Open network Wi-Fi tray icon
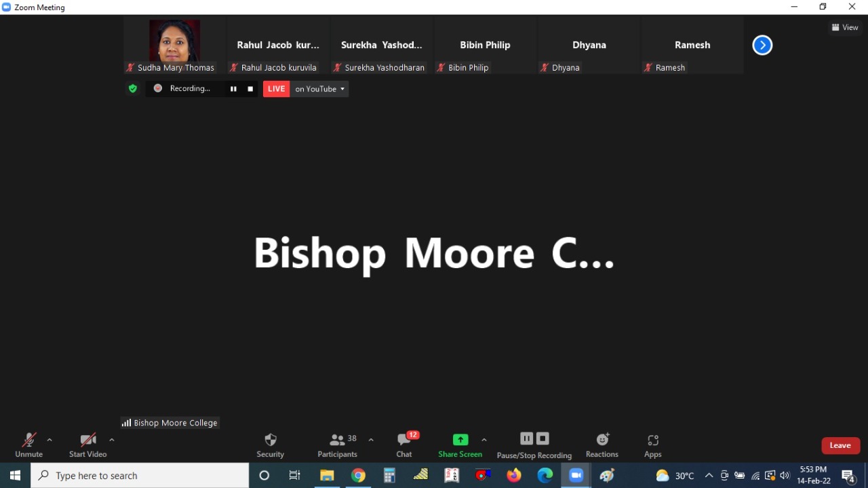868x488 pixels. click(x=755, y=476)
